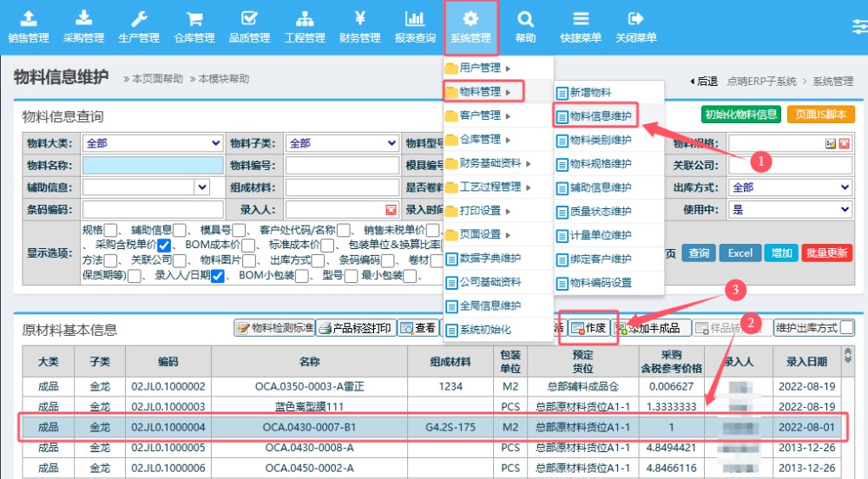Uncheck the 录入人/日期 display option
This screenshot has width=868, height=479.
pos(218,276)
